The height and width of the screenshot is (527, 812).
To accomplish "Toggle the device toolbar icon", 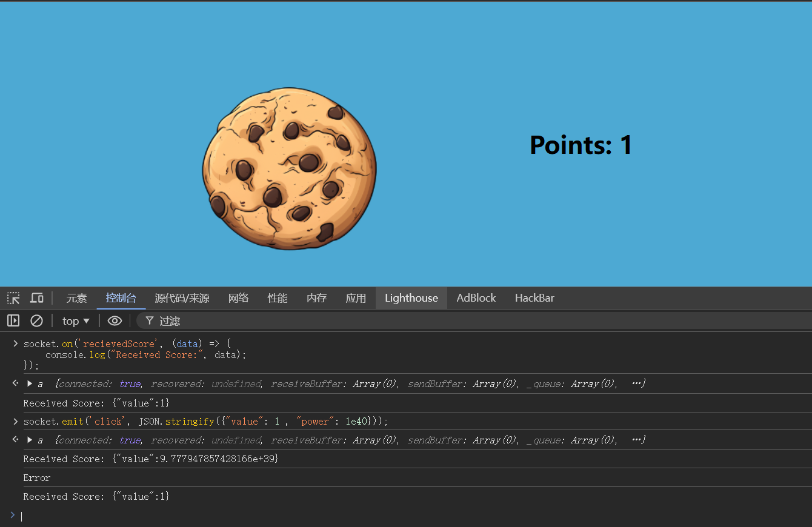I will click(x=37, y=298).
